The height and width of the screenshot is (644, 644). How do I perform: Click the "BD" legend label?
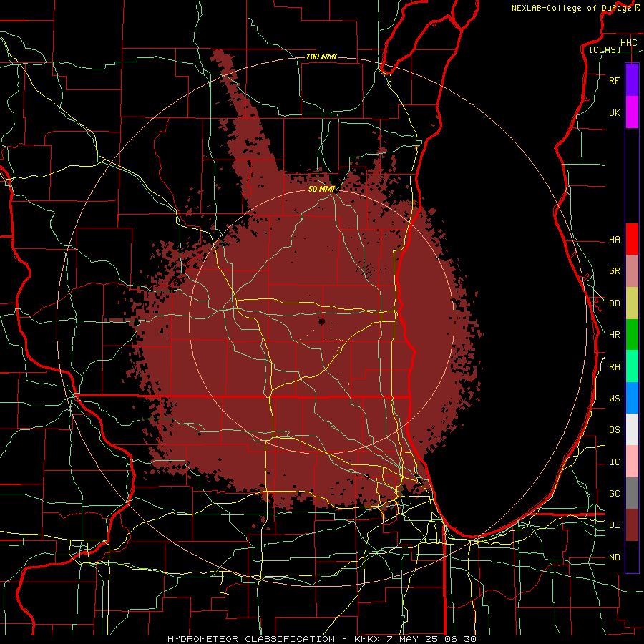(614, 303)
